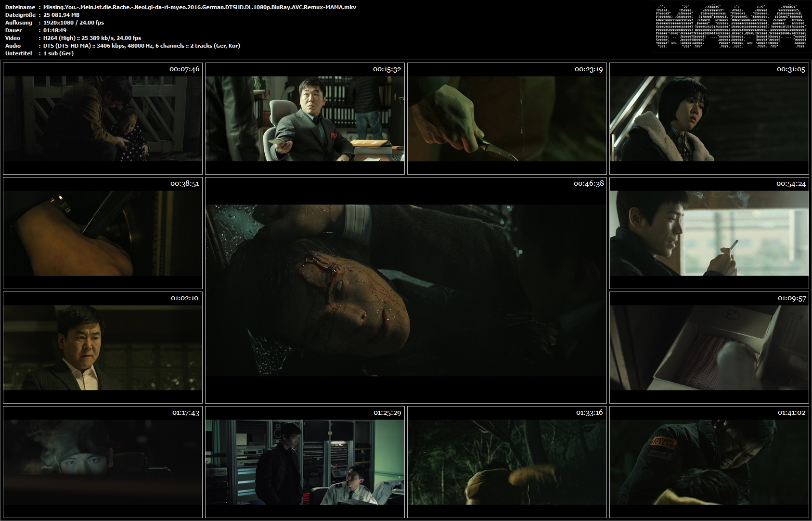Open the 01:25:29 frame in server room

(x=305, y=462)
